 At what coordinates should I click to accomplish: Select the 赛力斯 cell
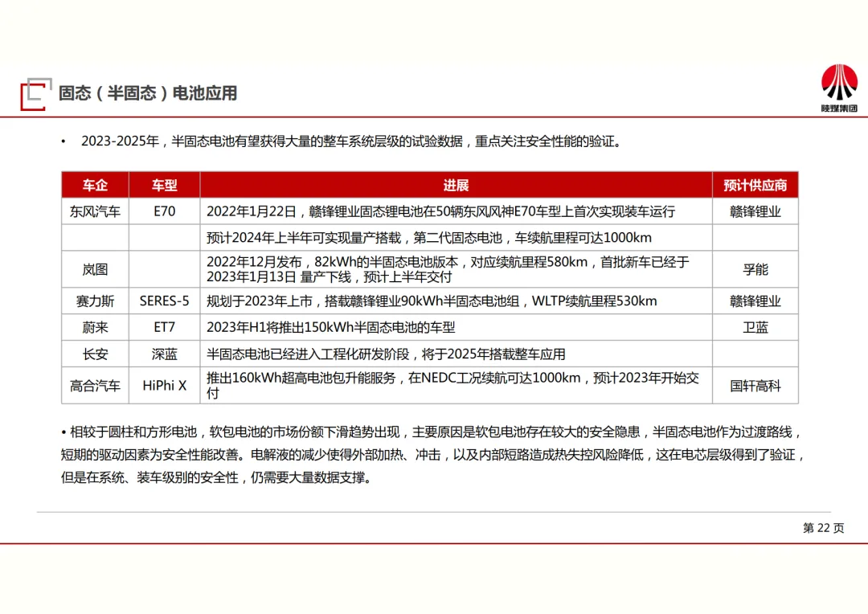tap(95, 301)
